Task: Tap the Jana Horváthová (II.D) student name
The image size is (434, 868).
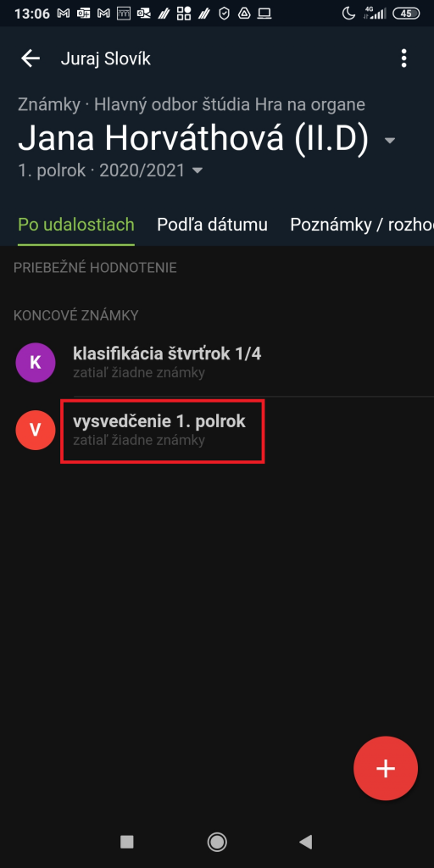Action: point(193,138)
